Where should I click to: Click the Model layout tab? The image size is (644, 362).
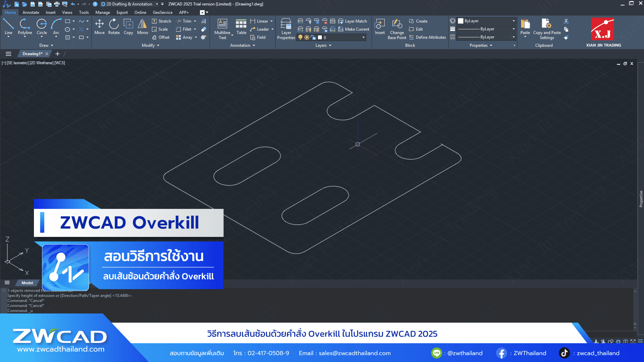27,283
